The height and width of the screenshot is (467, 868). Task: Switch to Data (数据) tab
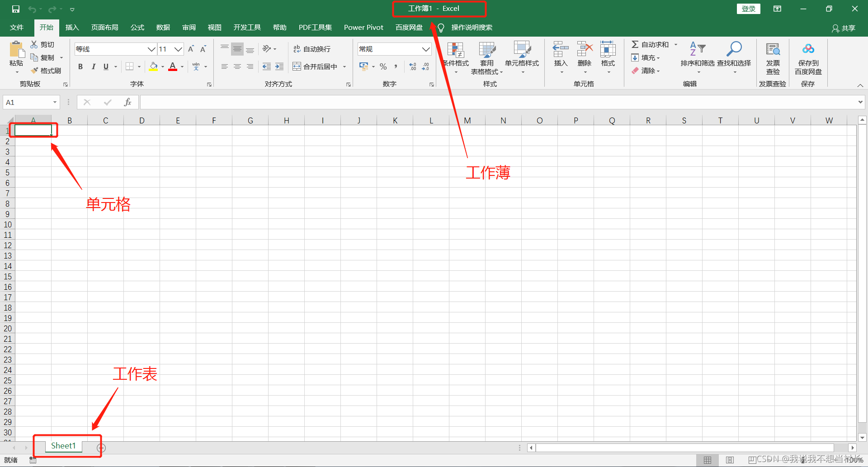point(163,28)
